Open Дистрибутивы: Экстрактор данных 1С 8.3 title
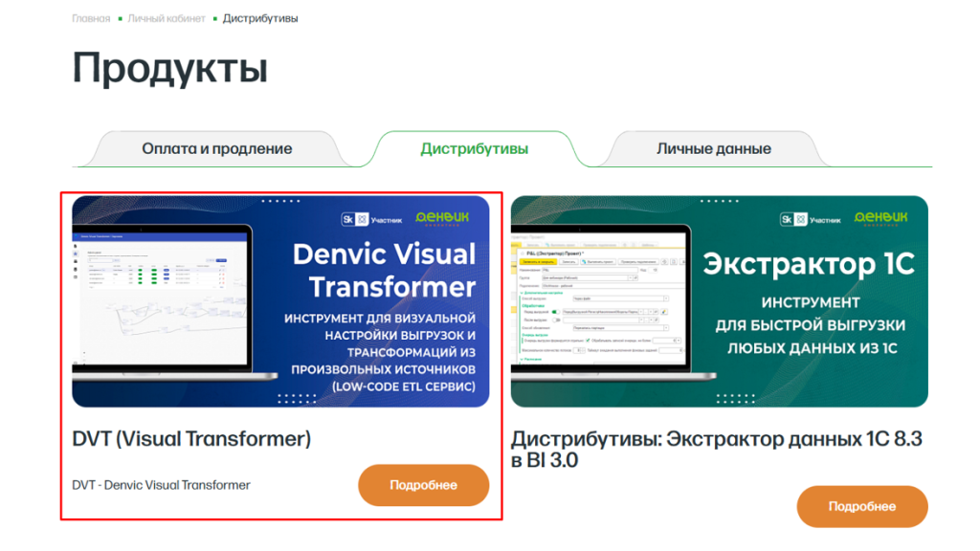This screenshot has width=980, height=551. point(716,449)
